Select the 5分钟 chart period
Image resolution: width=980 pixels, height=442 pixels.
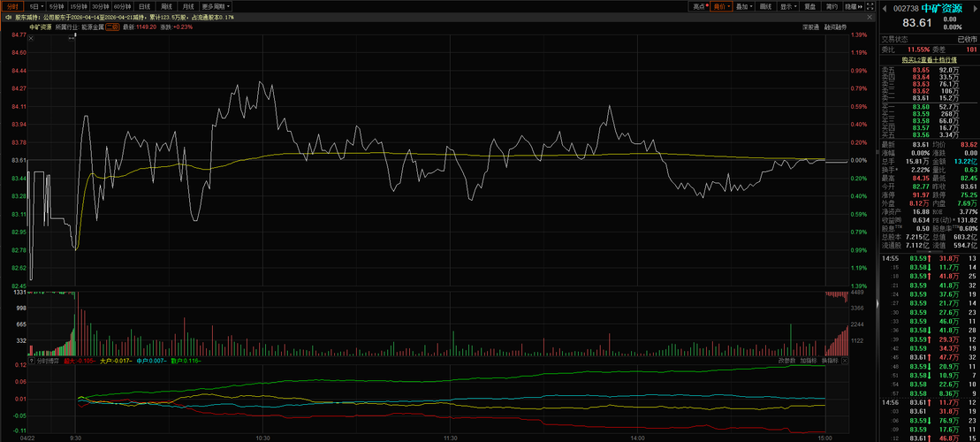coord(57,6)
